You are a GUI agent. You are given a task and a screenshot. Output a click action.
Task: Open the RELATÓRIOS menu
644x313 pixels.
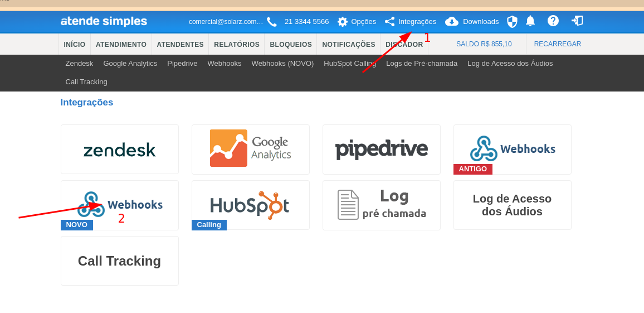237,45
